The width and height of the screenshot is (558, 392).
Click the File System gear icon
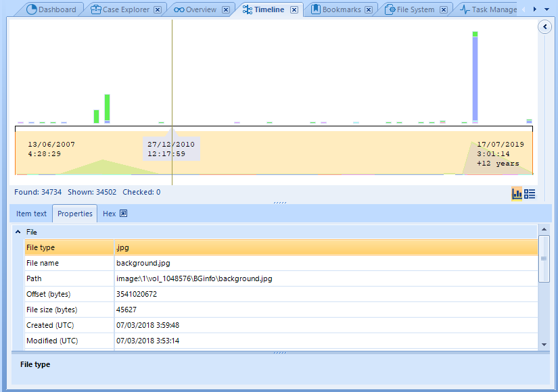pos(390,10)
